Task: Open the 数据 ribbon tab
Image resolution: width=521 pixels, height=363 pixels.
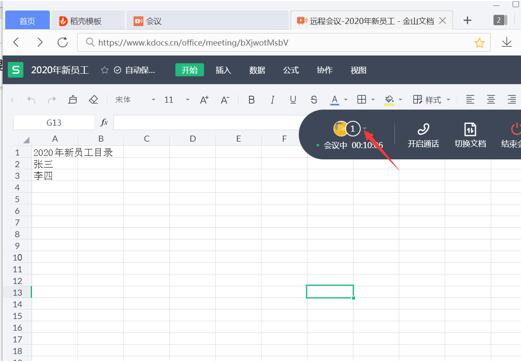Action: [257, 70]
